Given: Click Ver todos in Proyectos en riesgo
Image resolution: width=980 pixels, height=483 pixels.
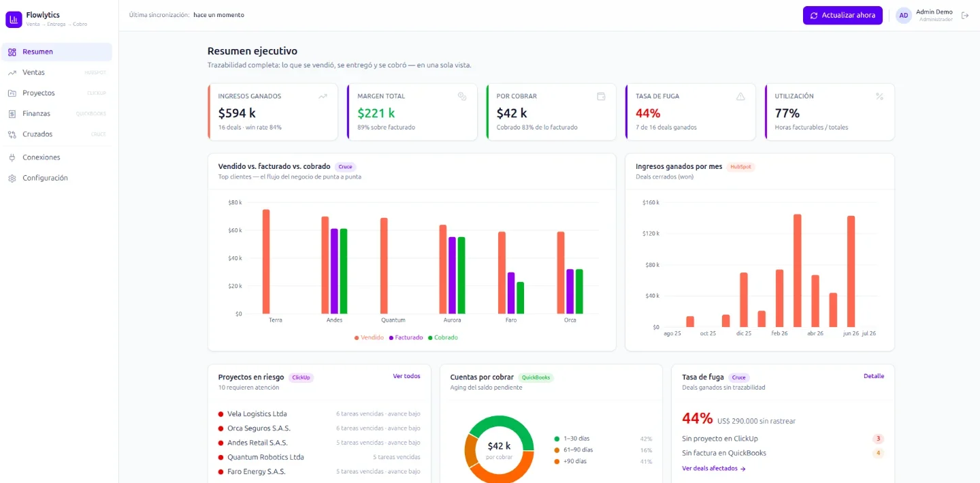Looking at the screenshot, I should point(406,376).
